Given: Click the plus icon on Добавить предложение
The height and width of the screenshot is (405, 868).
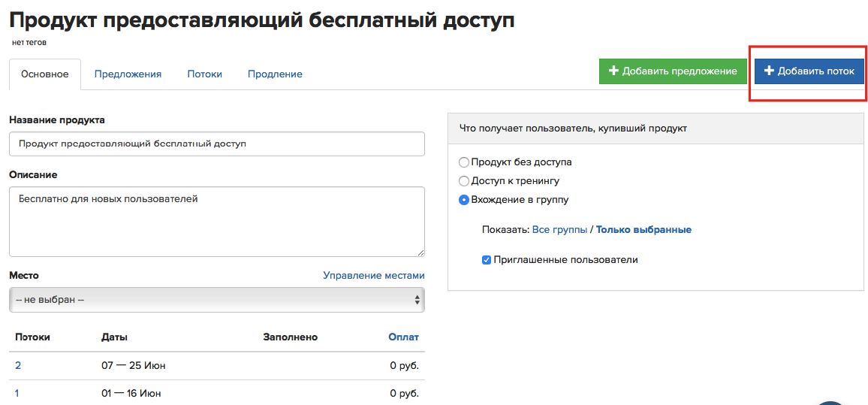Looking at the screenshot, I should pos(613,71).
